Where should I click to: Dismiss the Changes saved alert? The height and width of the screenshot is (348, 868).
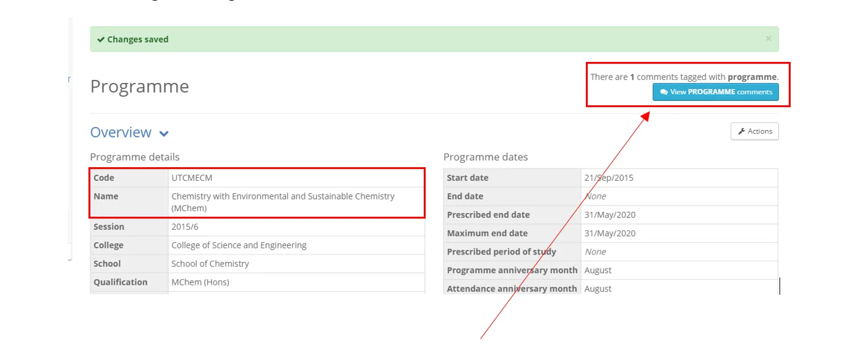click(768, 38)
